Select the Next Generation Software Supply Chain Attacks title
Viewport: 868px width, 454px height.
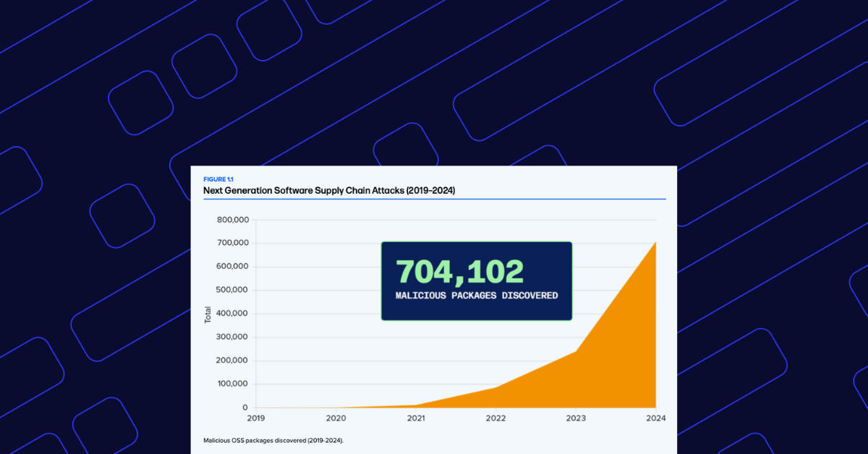tap(329, 190)
